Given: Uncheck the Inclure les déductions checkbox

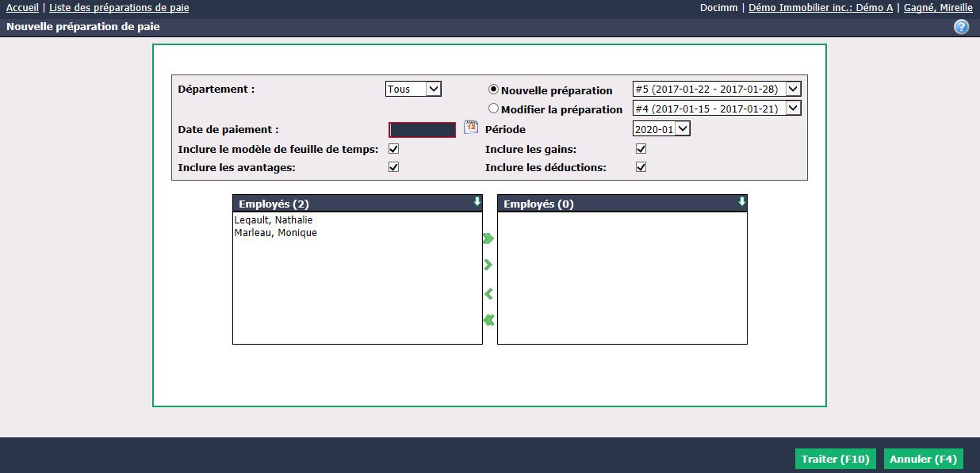Looking at the screenshot, I should (641, 167).
